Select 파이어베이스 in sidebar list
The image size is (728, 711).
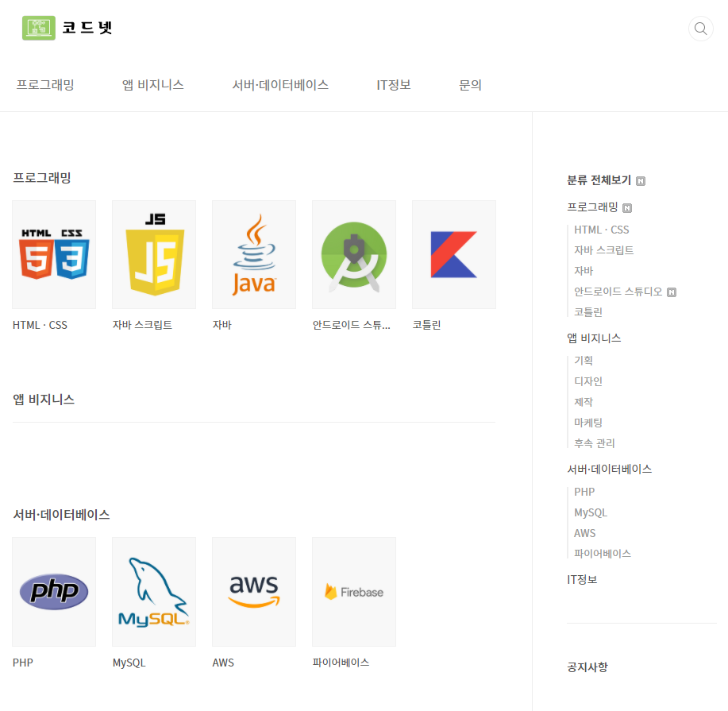coord(603,554)
